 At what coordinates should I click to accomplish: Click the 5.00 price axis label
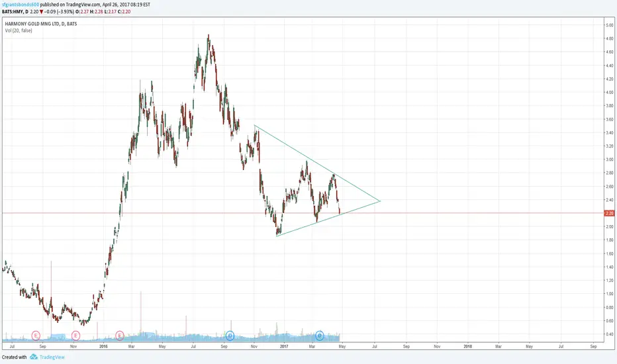[610, 25]
